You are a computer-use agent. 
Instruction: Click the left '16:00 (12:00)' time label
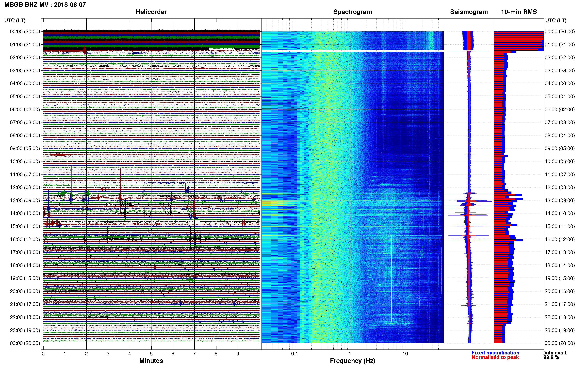pyautogui.click(x=25, y=239)
